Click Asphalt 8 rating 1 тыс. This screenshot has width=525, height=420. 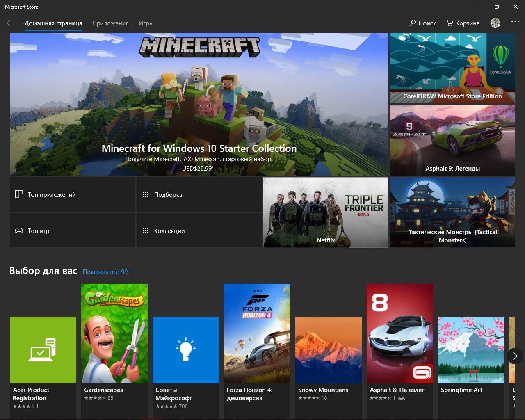[x=388, y=398]
